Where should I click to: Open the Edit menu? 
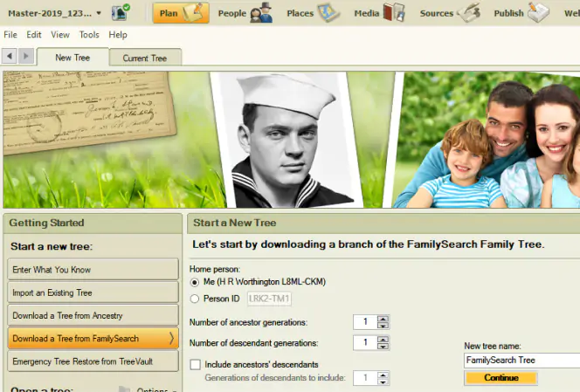tap(34, 35)
